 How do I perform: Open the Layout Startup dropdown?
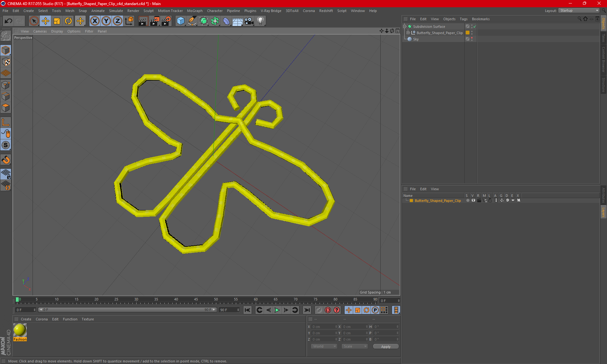(x=579, y=10)
